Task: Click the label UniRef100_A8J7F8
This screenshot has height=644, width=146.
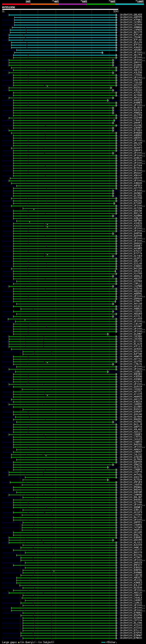Action: [131, 55]
